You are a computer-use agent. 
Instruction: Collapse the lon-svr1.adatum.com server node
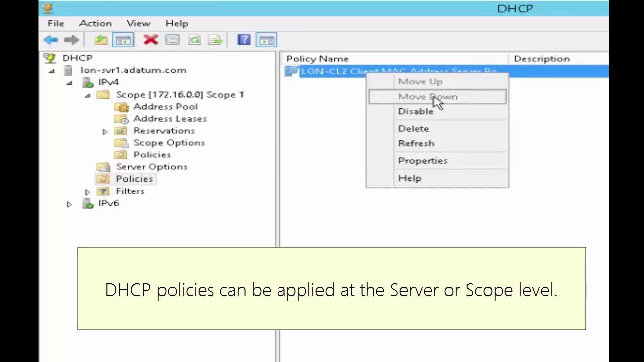pos(51,71)
